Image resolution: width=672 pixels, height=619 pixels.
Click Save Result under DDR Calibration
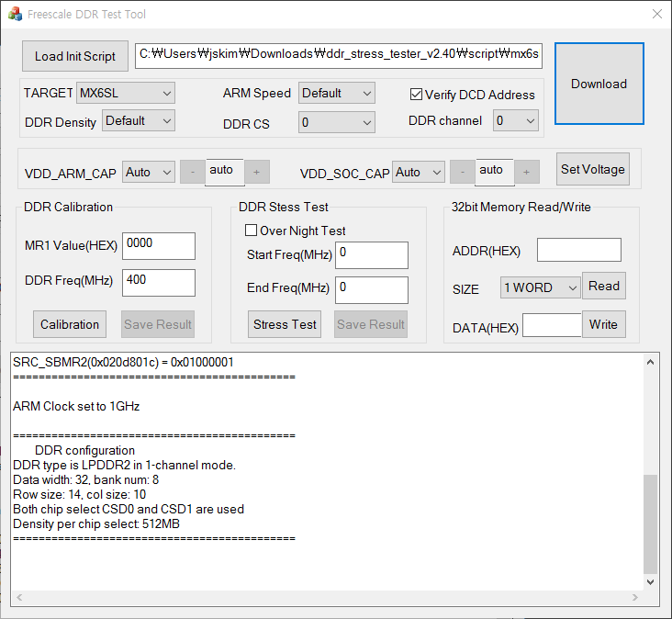(158, 324)
